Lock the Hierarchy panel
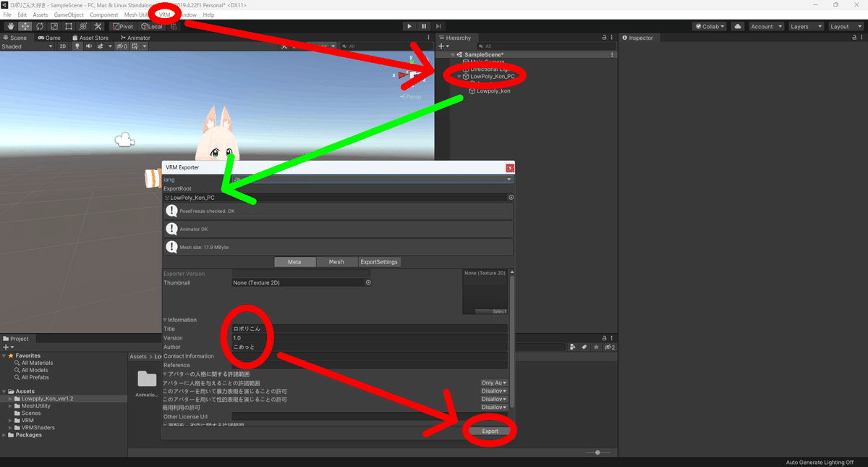Viewport: 868px width, 467px height. (x=604, y=38)
